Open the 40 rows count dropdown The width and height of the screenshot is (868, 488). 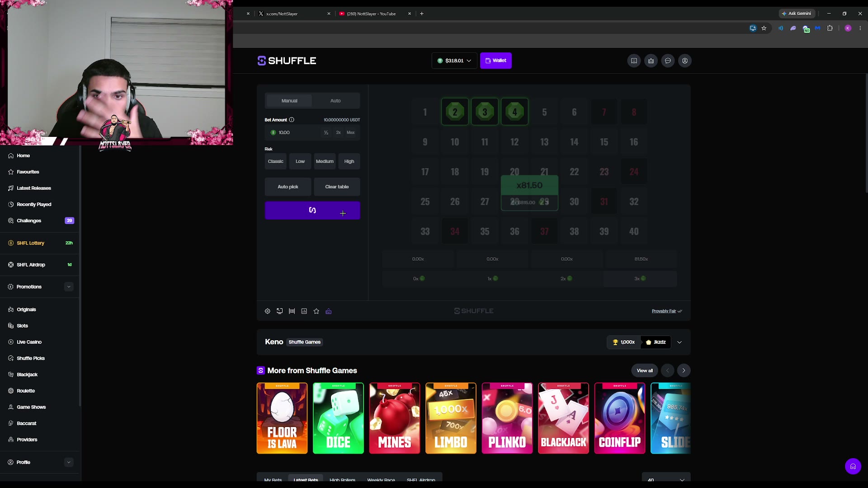(666, 480)
